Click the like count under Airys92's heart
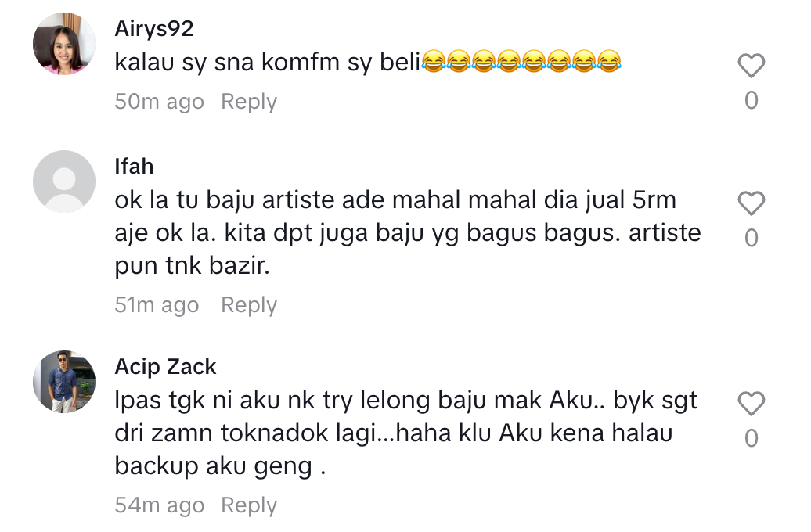This screenshot has height=532, width=811. tap(751, 100)
